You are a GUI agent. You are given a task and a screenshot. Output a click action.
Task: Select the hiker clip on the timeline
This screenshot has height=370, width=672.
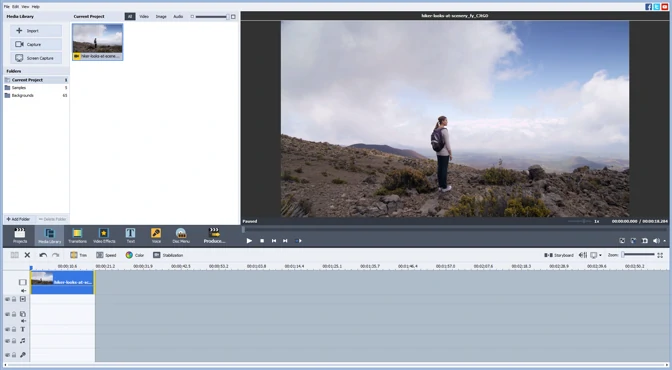[63, 282]
